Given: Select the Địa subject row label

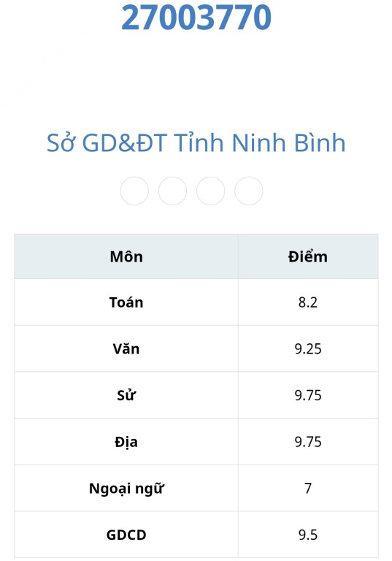Looking at the screenshot, I should point(126,442).
